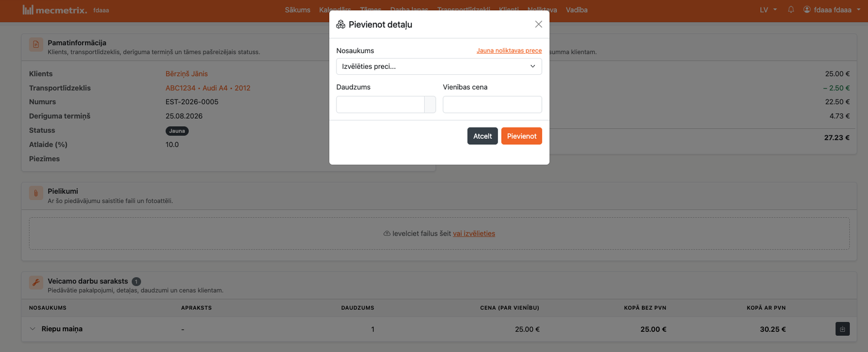Open the LV language selector

point(768,10)
